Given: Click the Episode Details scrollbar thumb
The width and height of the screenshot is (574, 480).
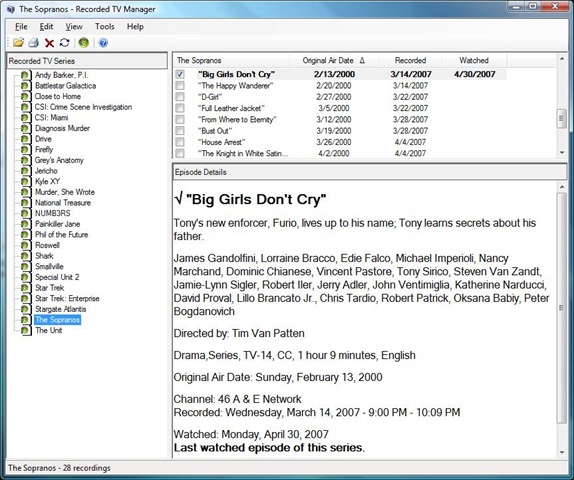Looking at the screenshot, I should point(562,308).
